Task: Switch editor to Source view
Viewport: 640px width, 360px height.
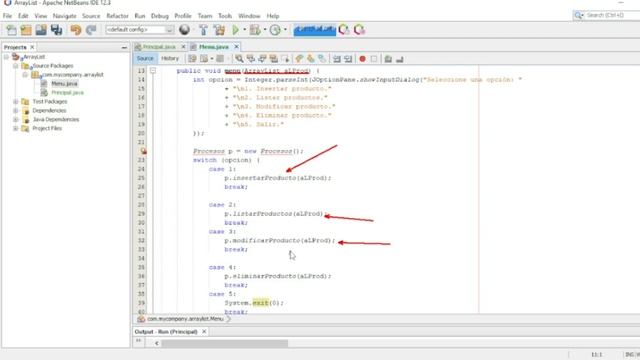Action: coord(145,59)
